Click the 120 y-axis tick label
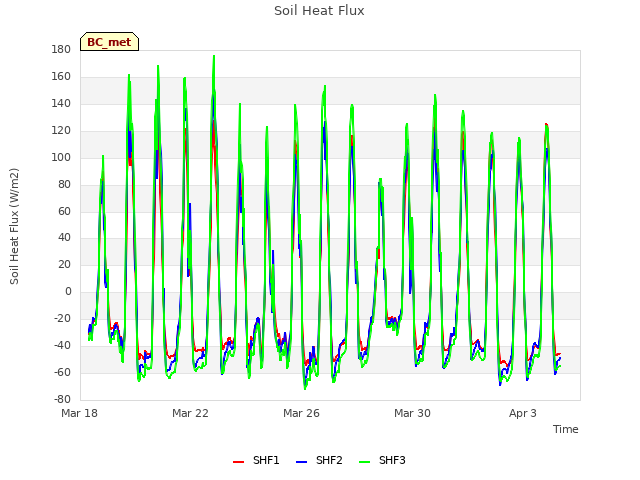 (61, 131)
